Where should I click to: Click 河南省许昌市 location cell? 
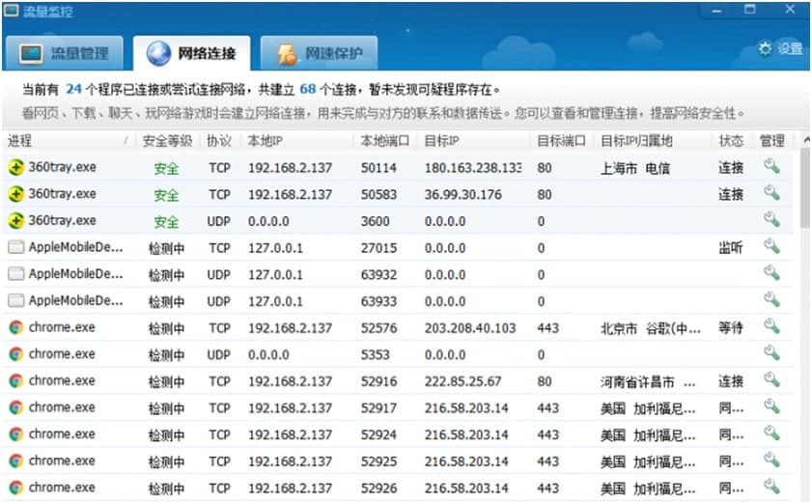pos(648,382)
